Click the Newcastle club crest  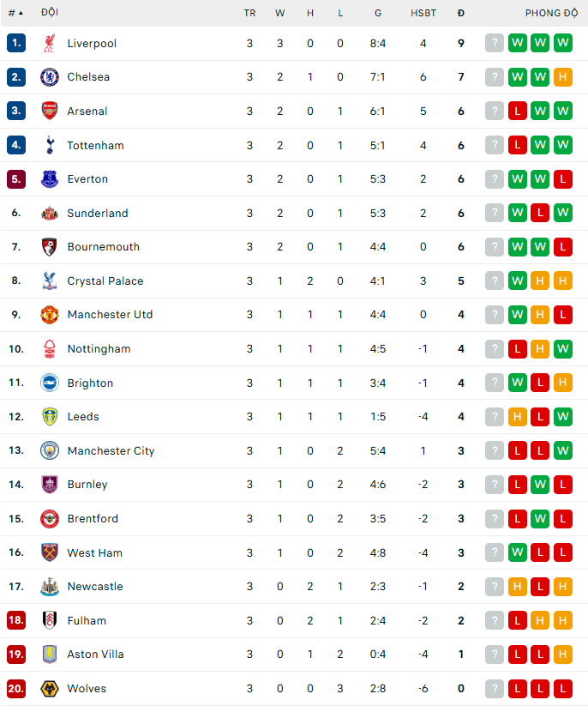pos(50,587)
